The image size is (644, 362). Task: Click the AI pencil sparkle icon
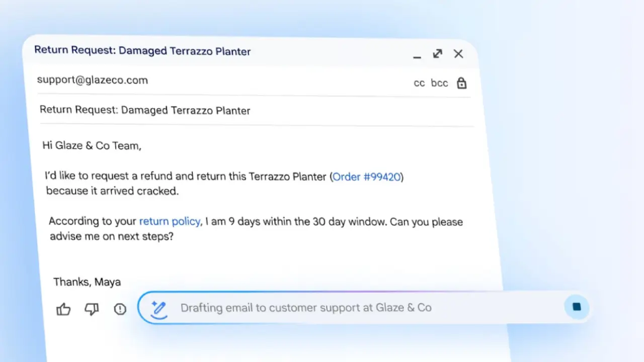pos(159,308)
